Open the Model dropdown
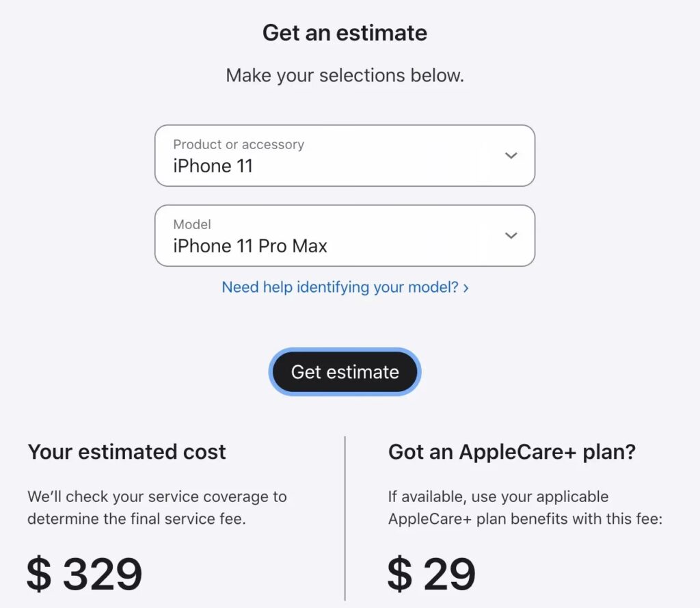700x608 pixels. (345, 235)
